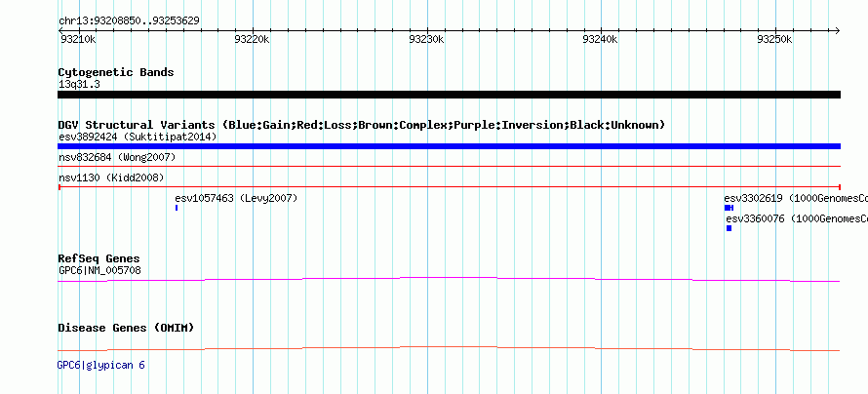
Task: Open nsv1130 (Kidd2008) variant label
Action: point(111,177)
